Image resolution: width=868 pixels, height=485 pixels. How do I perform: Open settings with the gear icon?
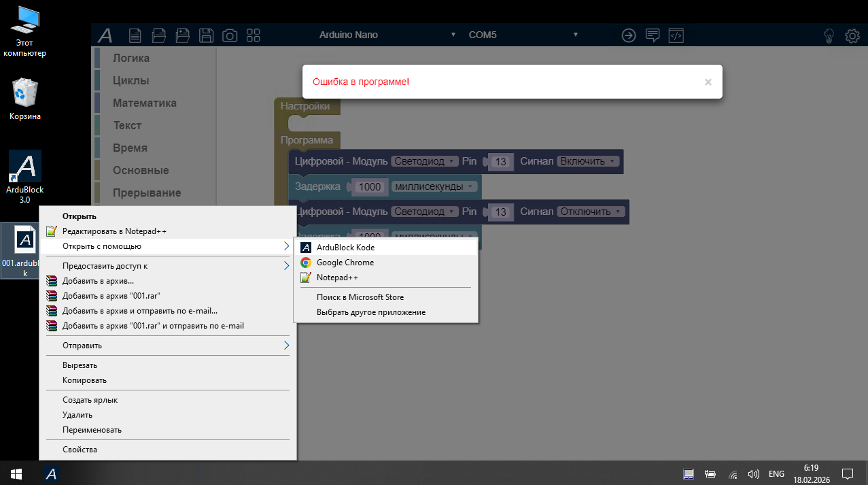click(x=852, y=35)
